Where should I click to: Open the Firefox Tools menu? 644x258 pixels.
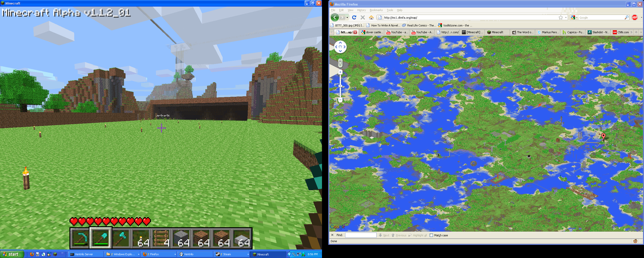[x=390, y=10]
